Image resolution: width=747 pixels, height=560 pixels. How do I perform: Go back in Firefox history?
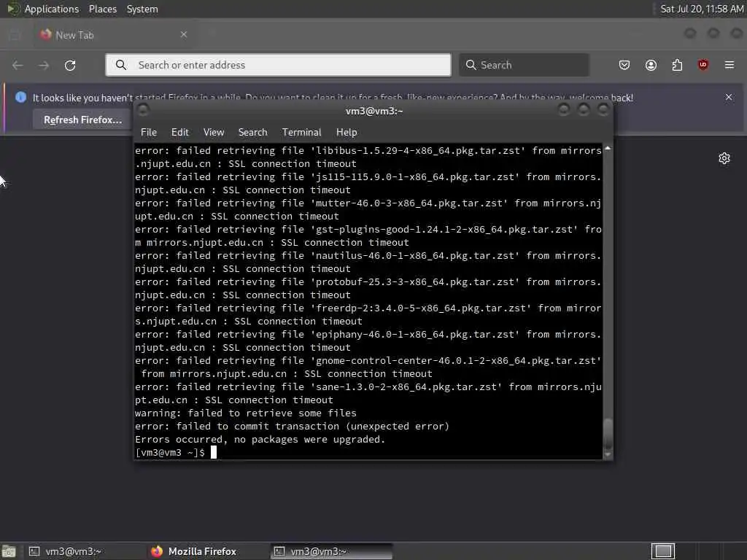tap(18, 65)
